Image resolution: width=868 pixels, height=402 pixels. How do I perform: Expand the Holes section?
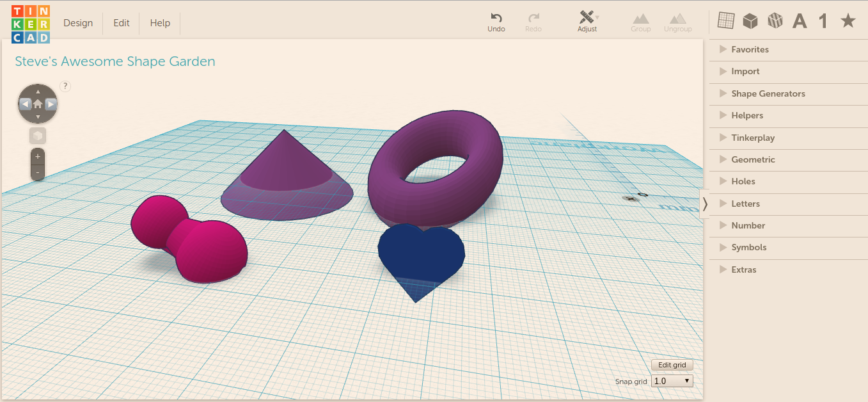(789, 182)
